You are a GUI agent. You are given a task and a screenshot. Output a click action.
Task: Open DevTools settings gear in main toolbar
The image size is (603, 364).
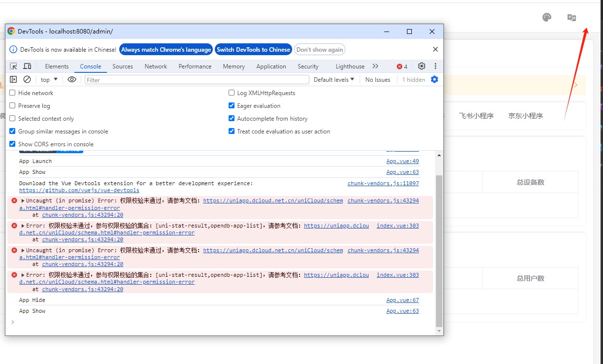click(x=422, y=66)
